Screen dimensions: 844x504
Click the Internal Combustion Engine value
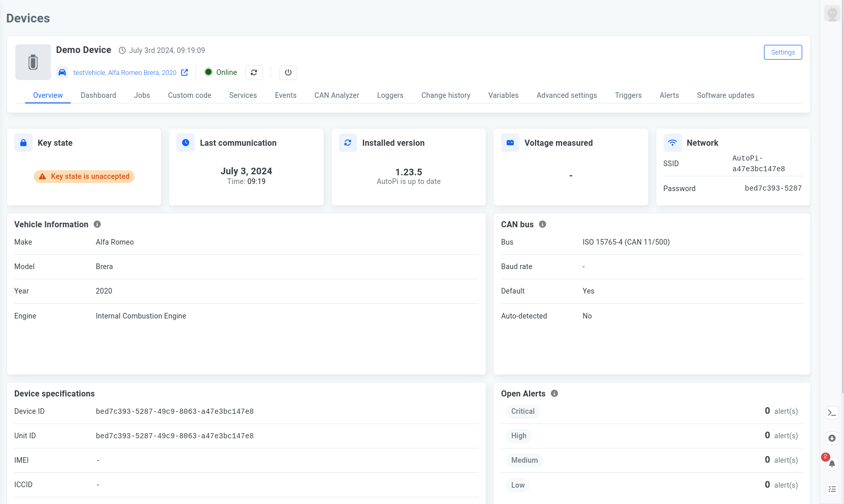(x=141, y=316)
